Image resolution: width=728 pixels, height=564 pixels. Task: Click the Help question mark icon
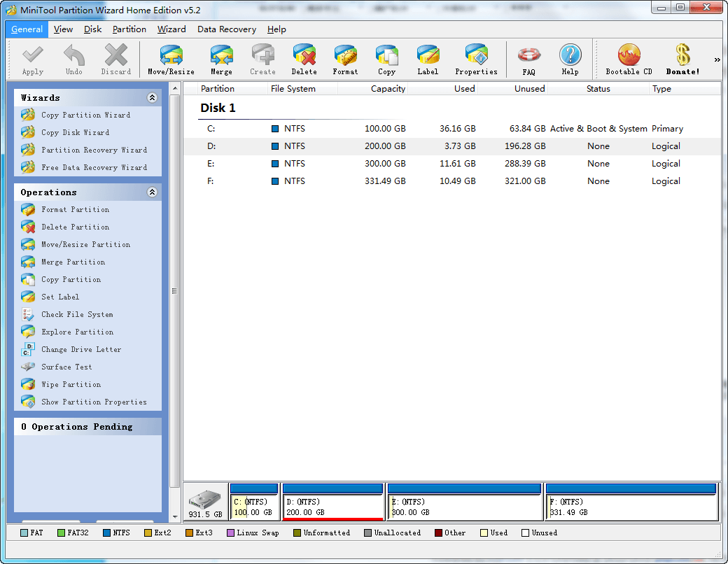[570, 59]
